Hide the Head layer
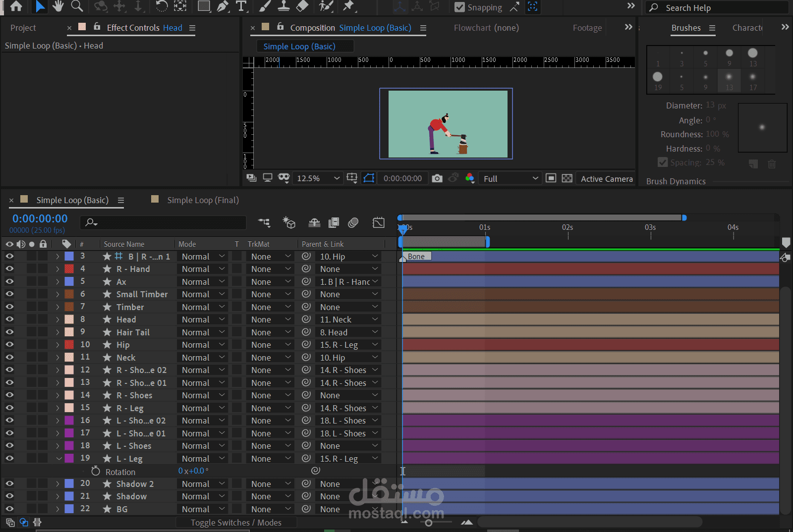The height and width of the screenshot is (532, 793). [9, 319]
